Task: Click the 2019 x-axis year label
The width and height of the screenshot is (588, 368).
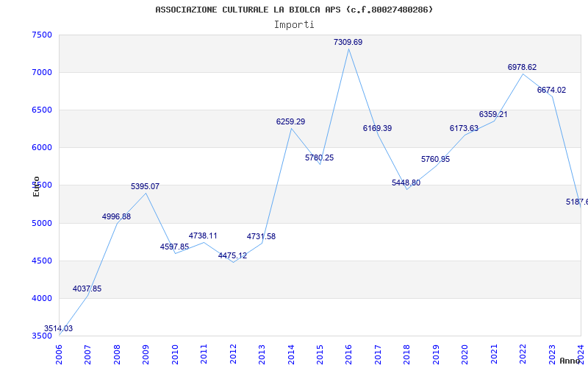Action: (x=436, y=355)
